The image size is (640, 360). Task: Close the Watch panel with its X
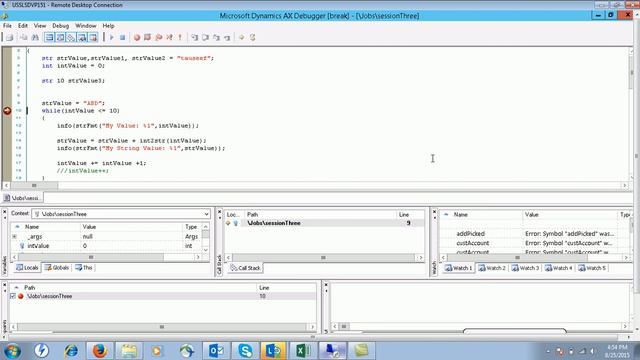pos(434,213)
